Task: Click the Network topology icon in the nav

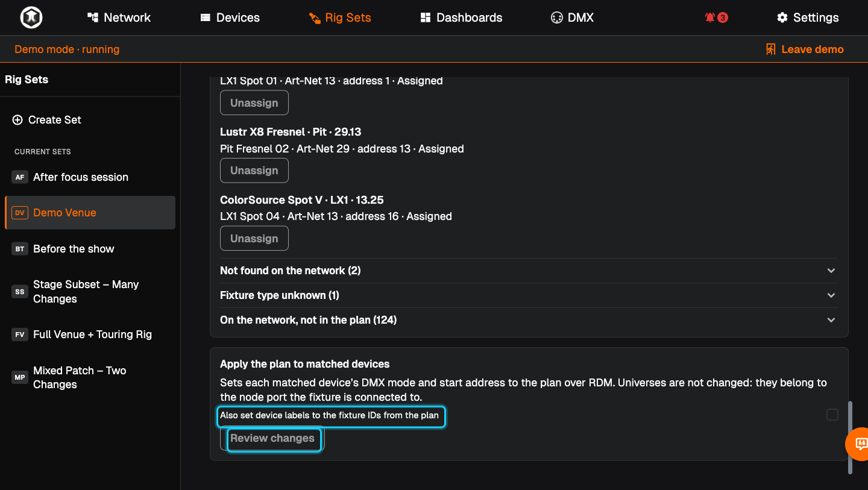Action: coord(93,17)
